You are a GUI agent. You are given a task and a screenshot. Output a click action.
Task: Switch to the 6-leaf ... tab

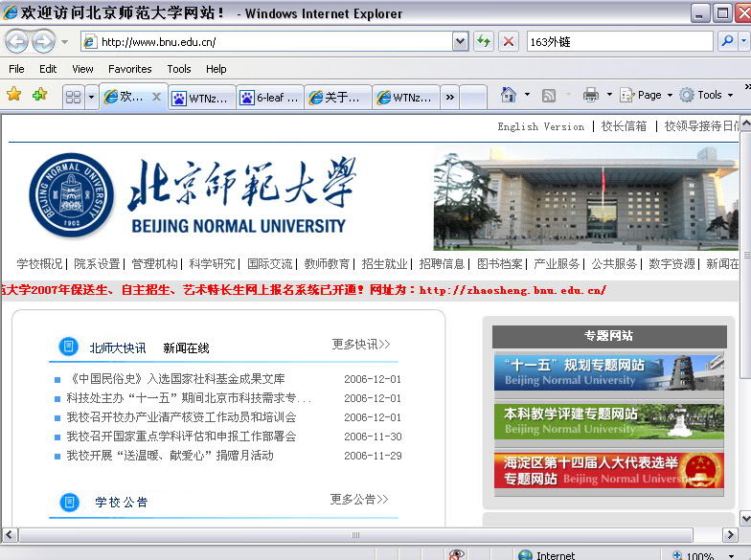tap(270, 98)
